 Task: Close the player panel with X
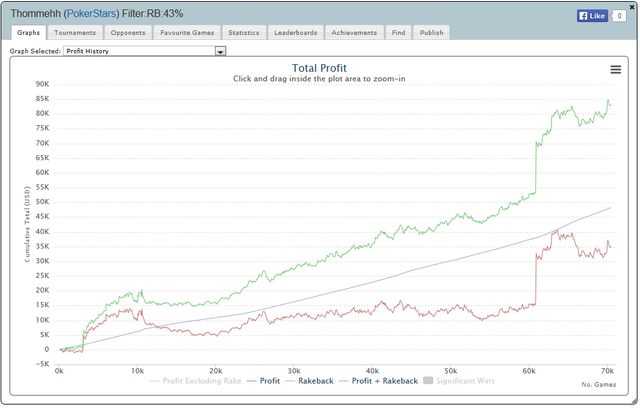pos(632,7)
